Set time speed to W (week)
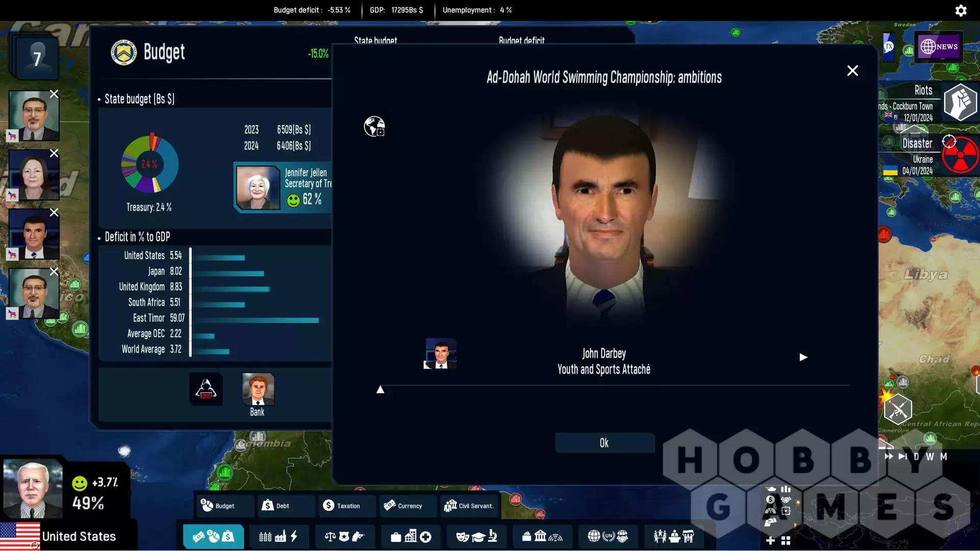This screenshot has height=551, width=980. [930, 457]
